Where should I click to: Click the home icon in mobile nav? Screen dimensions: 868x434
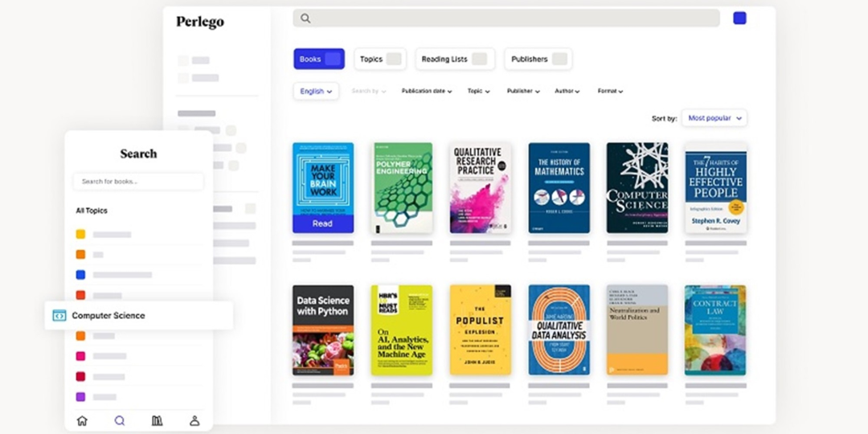(x=82, y=420)
